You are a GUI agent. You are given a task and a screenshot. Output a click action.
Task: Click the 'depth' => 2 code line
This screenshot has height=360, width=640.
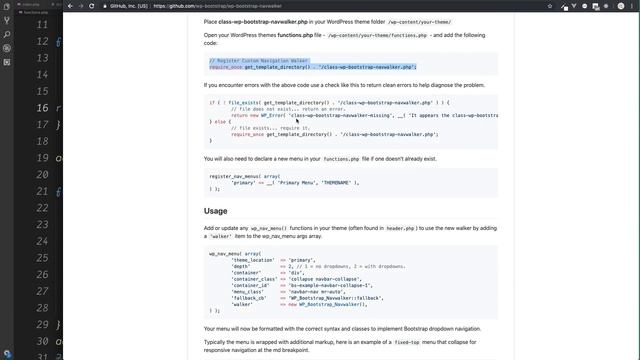[x=318, y=267]
